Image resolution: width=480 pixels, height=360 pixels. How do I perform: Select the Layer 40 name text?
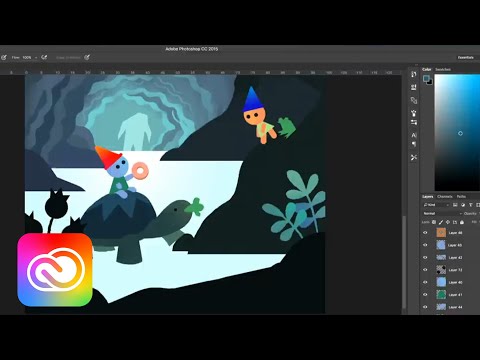coord(455,282)
